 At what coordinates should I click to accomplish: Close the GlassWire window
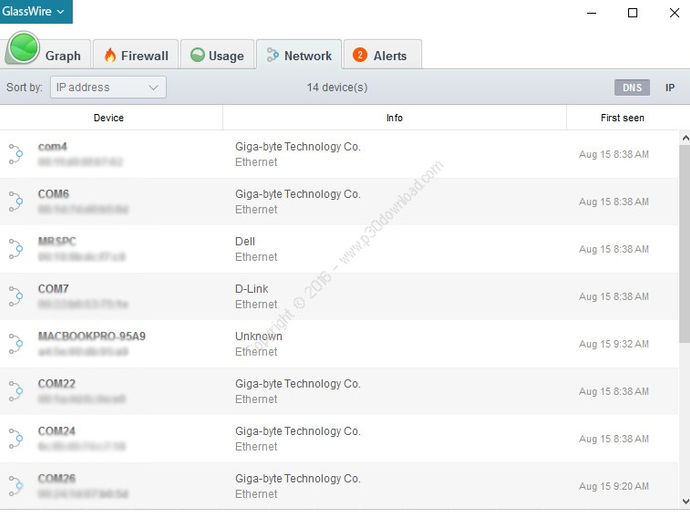(674, 13)
